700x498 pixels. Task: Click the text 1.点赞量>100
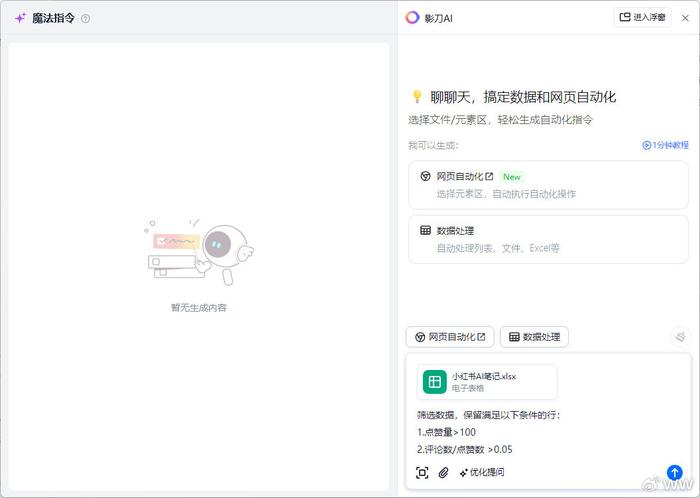tap(446, 432)
